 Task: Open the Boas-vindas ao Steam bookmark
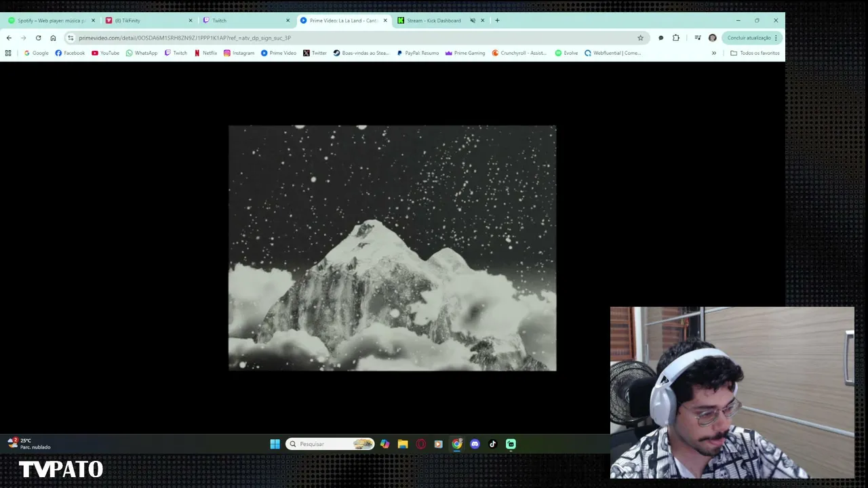pos(361,53)
